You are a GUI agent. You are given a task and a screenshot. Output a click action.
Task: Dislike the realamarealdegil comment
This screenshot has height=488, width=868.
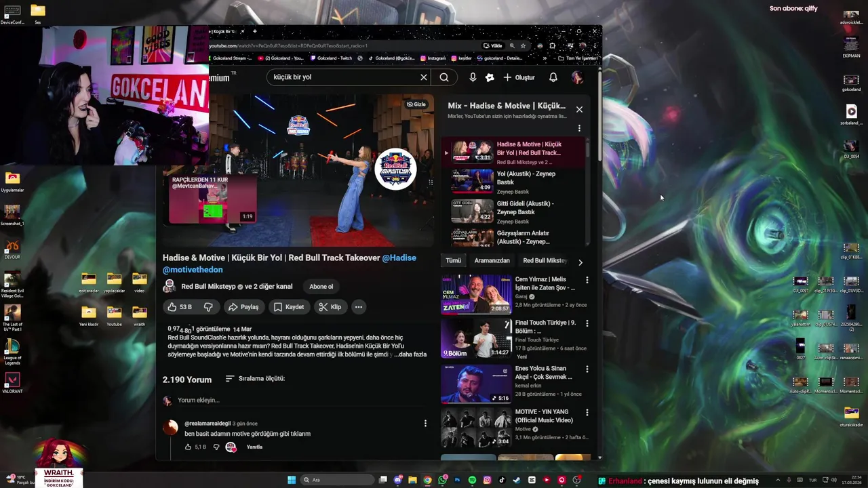216,447
